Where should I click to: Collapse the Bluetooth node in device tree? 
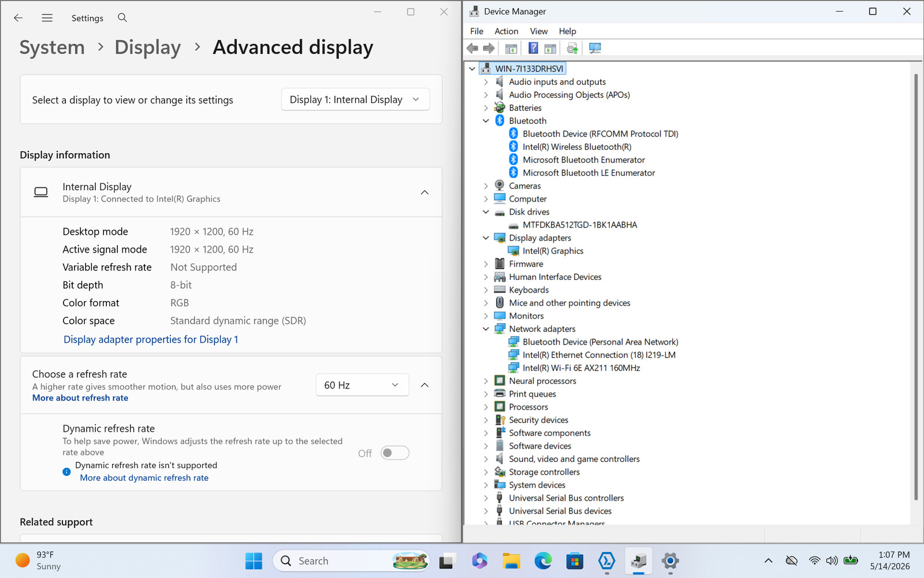tap(486, 121)
